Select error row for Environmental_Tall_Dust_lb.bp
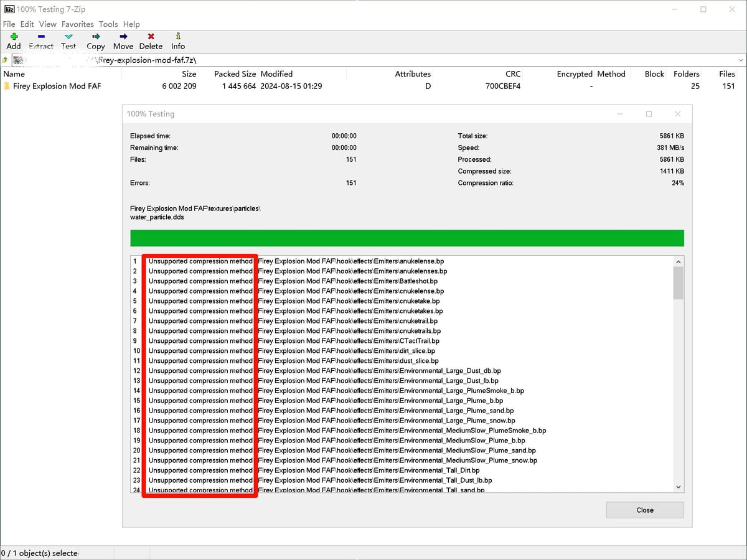 (402, 480)
